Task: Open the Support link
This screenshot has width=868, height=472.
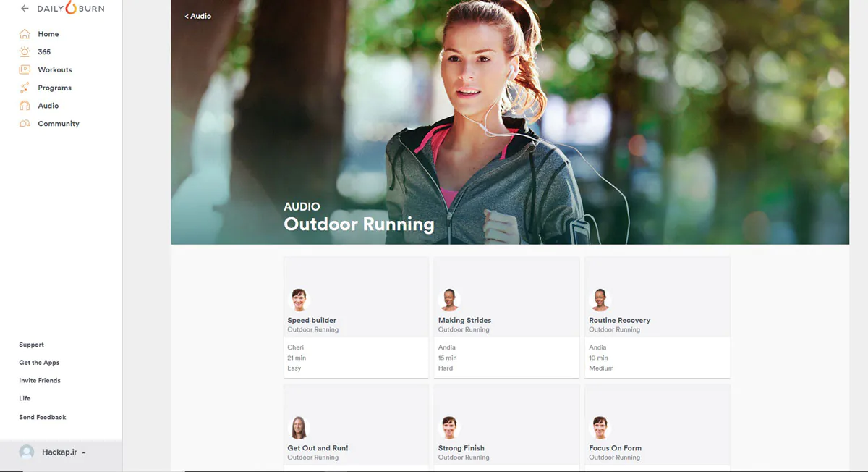Action: tap(32, 345)
